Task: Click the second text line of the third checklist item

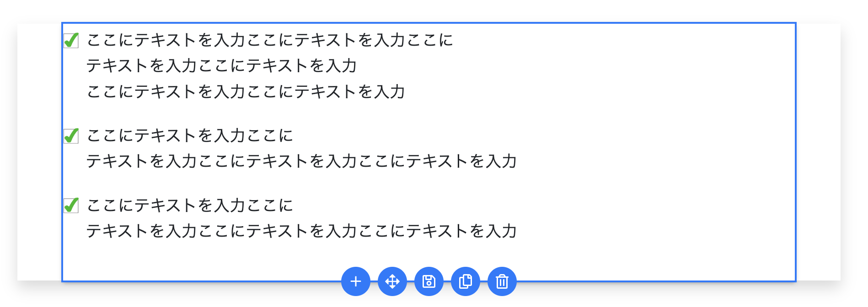Action: tap(301, 231)
